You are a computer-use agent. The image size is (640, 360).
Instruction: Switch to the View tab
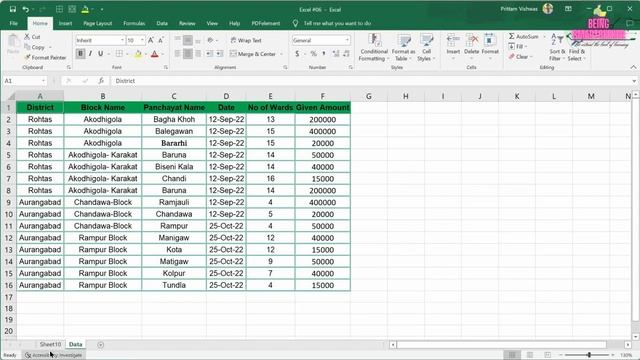point(212,23)
